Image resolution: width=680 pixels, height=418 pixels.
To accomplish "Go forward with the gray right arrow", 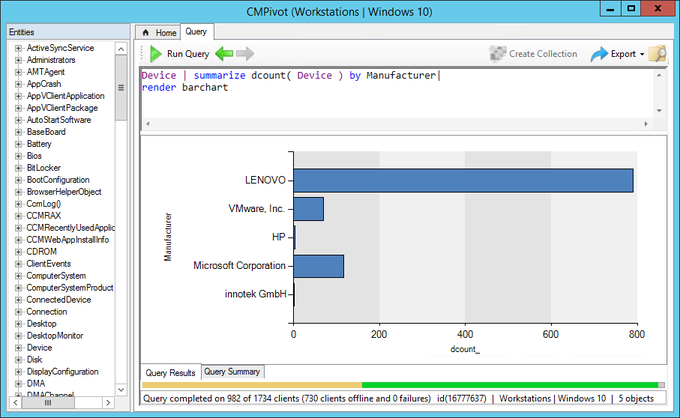I will coord(245,54).
